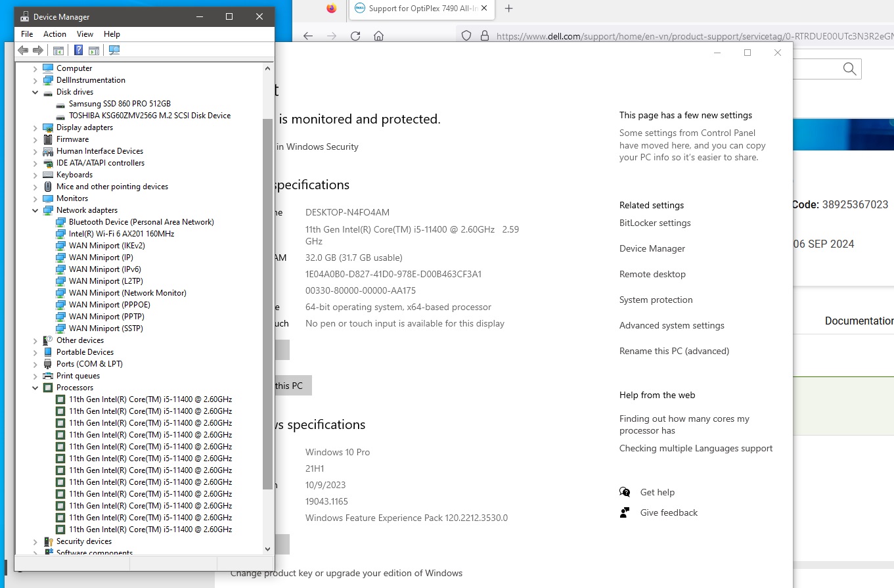Viewport: 894px width, 588px height.
Task: Collapse the Network adapters node
Action: tap(35, 211)
